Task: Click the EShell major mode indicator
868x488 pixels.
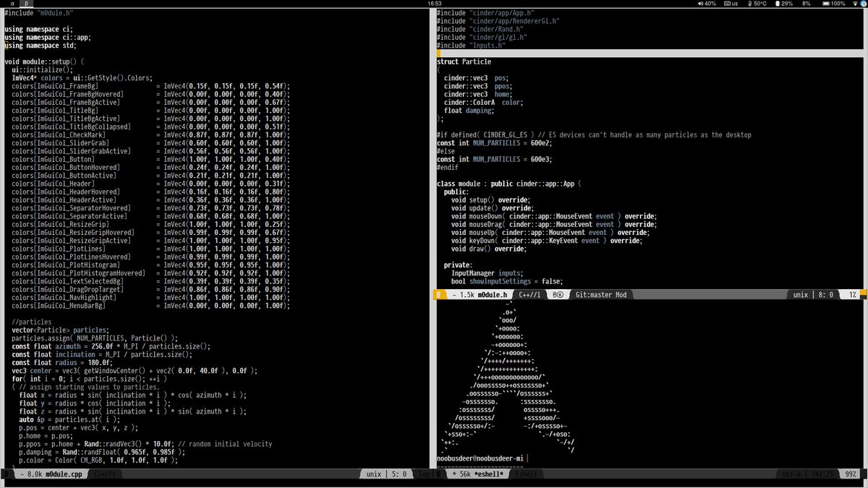Action: tap(527, 474)
